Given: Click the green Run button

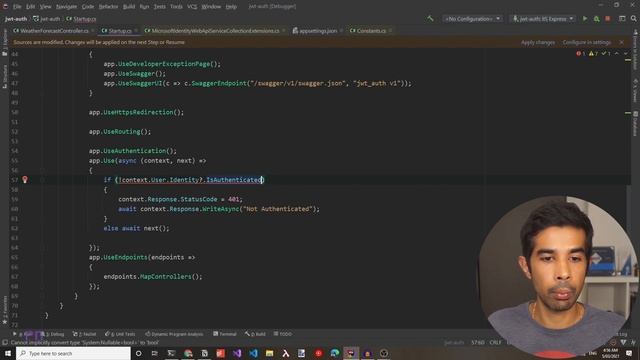Looking at the screenshot, I should pyautogui.click(x=585, y=19).
